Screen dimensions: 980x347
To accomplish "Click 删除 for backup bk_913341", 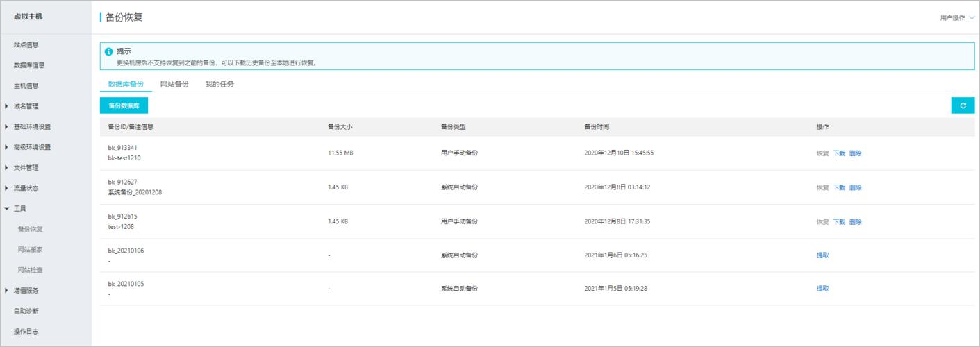I will pos(856,153).
